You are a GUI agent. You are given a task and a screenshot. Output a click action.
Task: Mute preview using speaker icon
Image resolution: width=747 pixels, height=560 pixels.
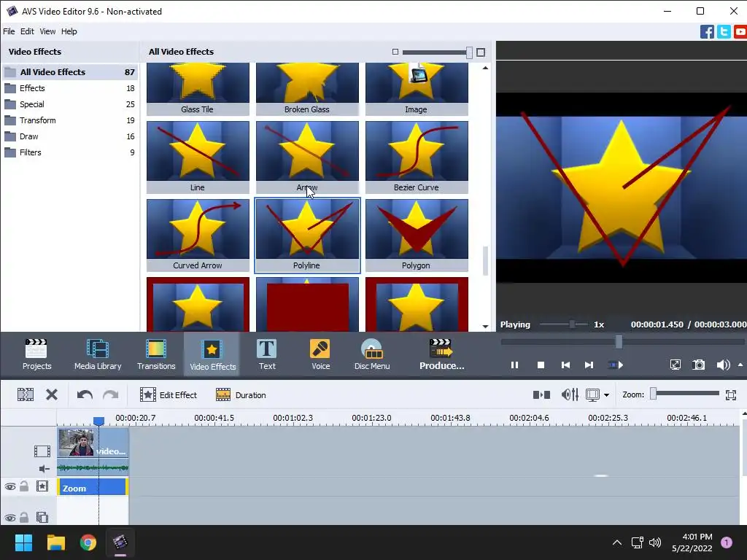723,365
